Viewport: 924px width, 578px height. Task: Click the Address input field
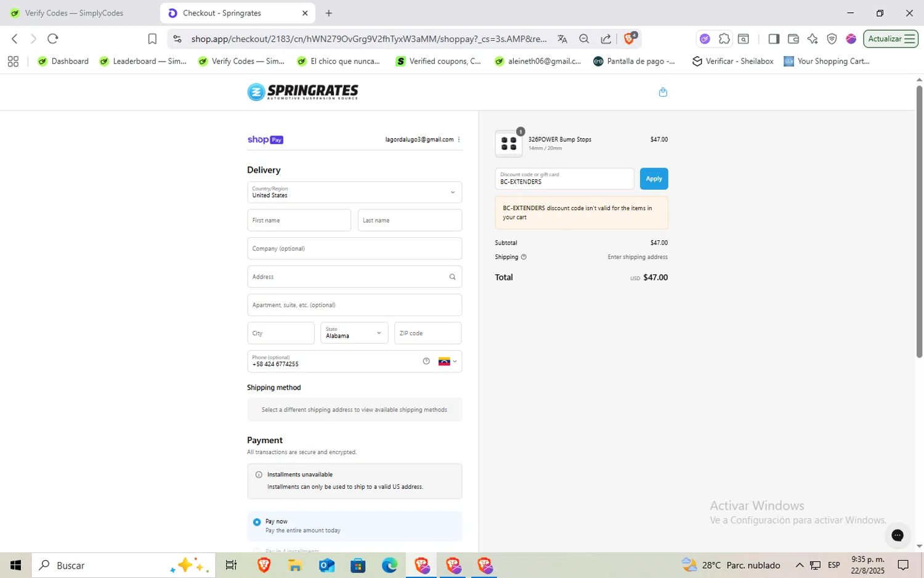354,277
